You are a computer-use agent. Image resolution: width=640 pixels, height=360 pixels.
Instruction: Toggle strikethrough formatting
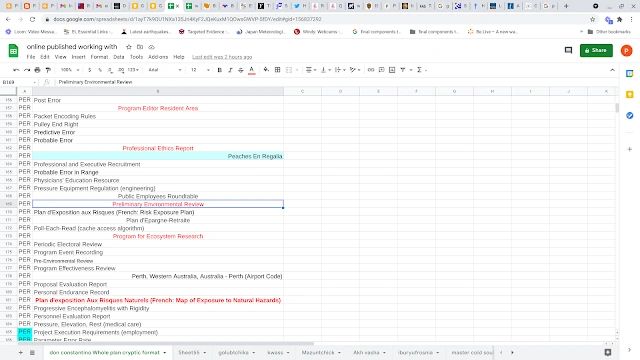click(x=241, y=70)
